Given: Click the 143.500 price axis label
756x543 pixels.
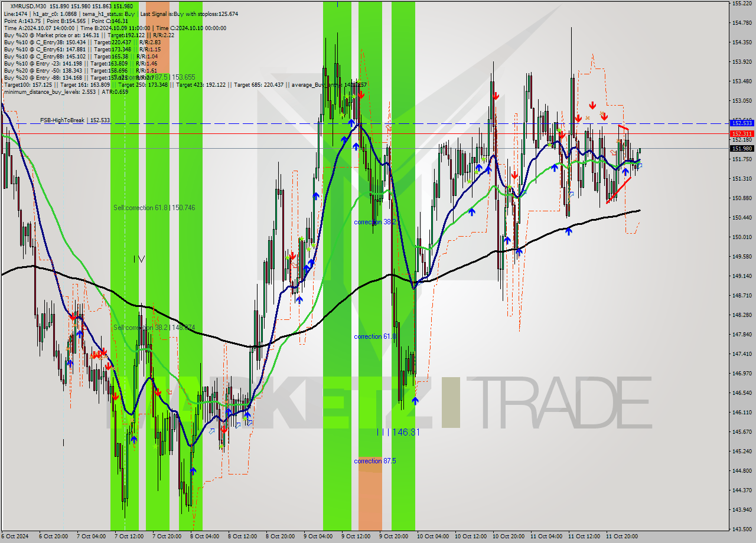Looking at the screenshot, I should 741,529.
